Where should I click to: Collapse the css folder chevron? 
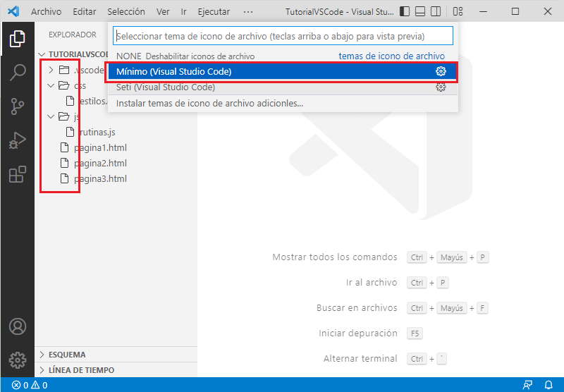[51, 85]
